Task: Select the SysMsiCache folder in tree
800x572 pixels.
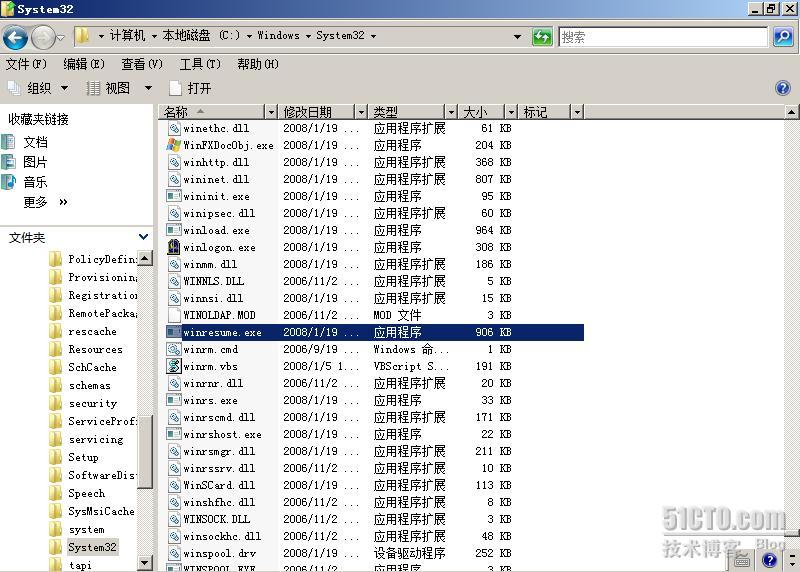Action: 101,511
